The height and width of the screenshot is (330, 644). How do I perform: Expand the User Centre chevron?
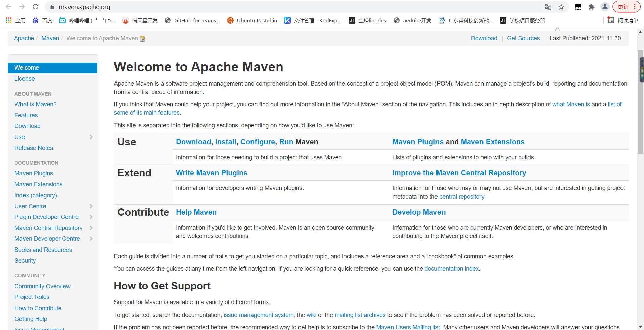pos(91,206)
